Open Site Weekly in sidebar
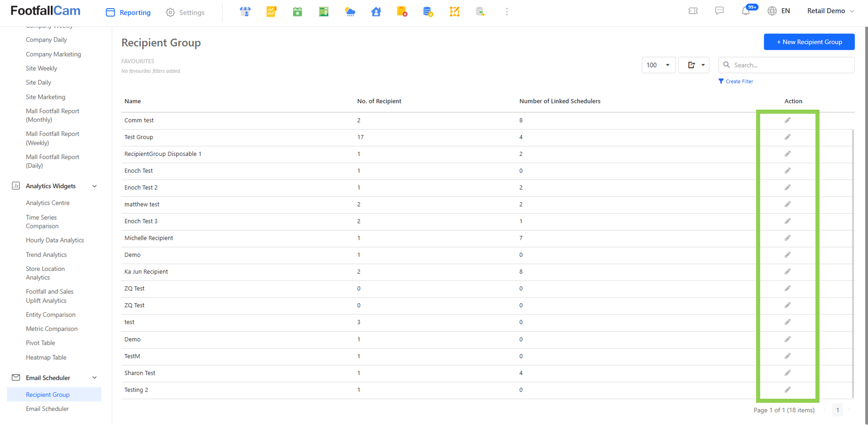Viewport: 868px width, 425px height. click(x=41, y=68)
